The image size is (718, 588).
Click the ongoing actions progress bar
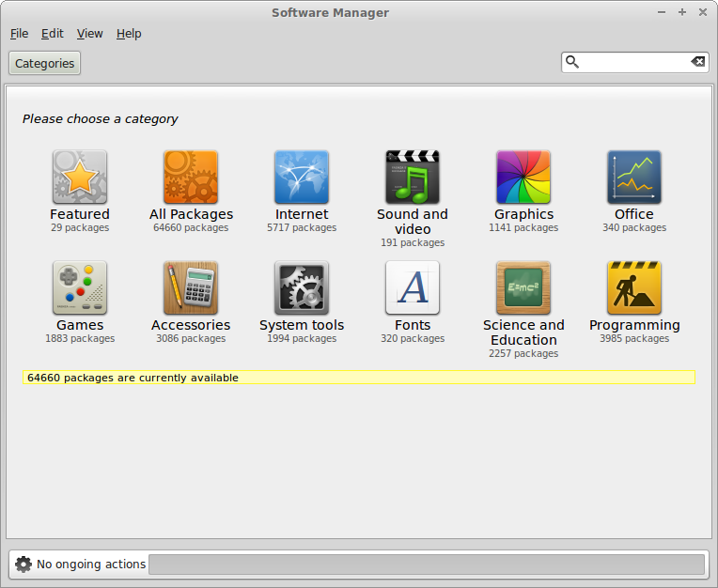426,565
